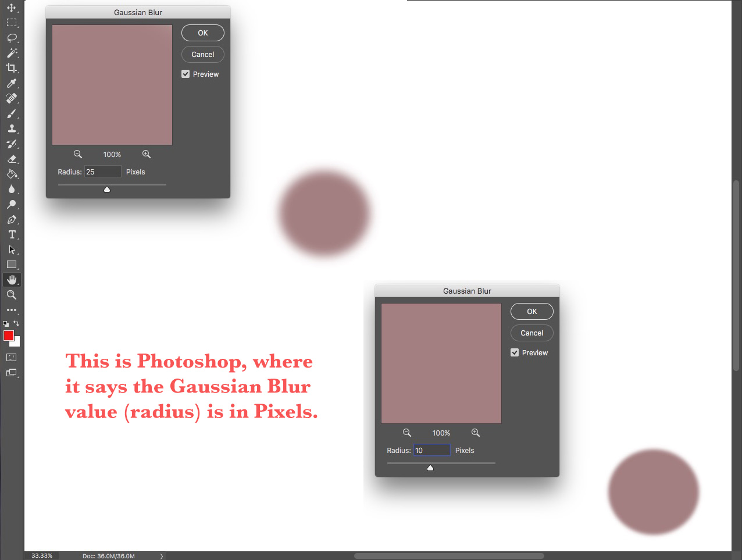Toggle Quick Mask mode
The width and height of the screenshot is (742, 560).
(x=12, y=357)
